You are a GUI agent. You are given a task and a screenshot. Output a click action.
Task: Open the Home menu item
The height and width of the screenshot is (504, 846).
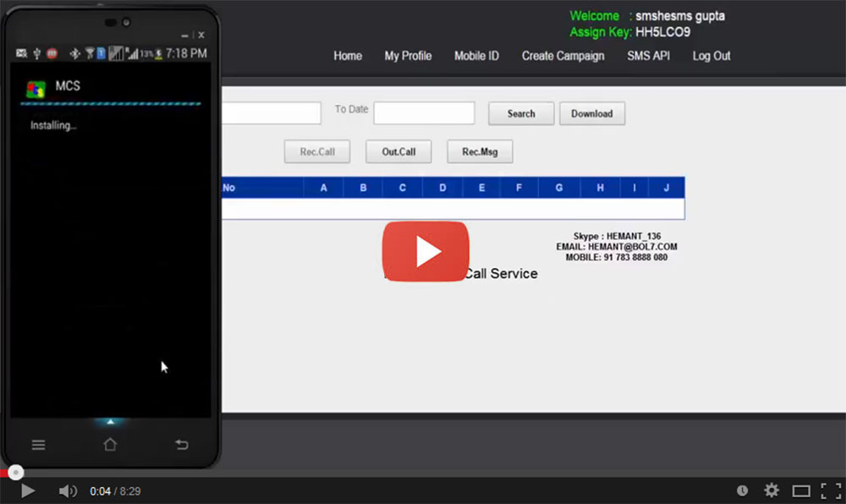point(348,56)
